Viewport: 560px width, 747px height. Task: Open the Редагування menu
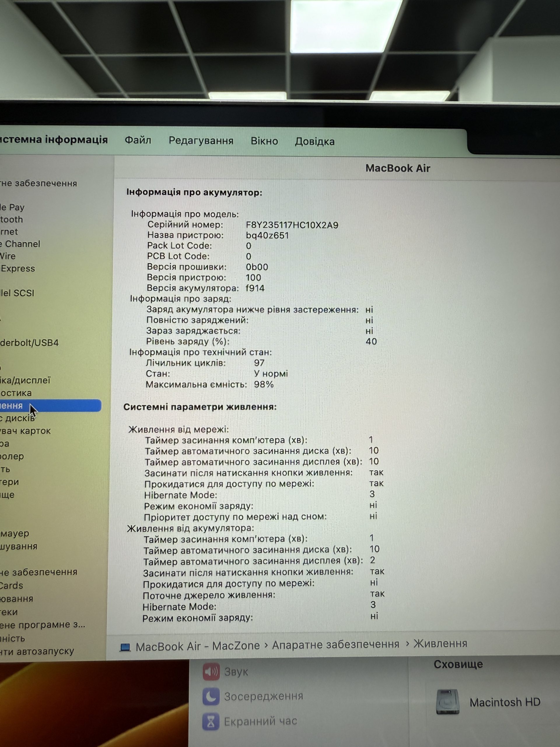tap(201, 141)
